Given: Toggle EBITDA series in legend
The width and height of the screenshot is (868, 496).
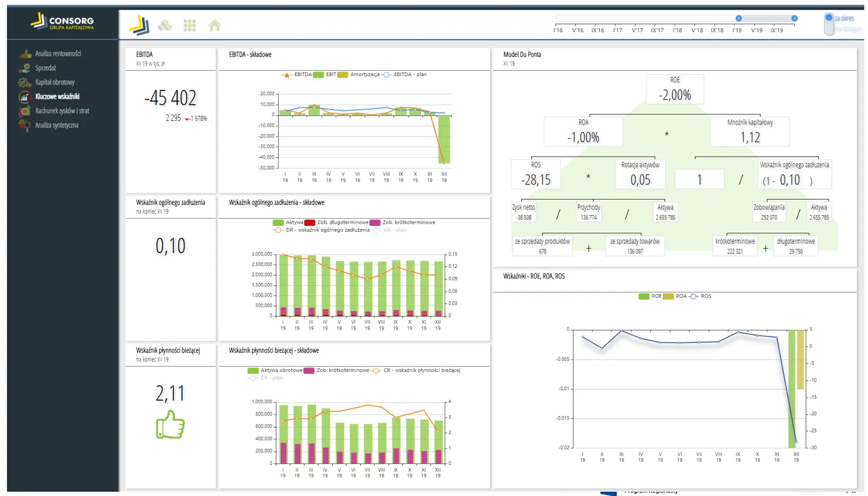Looking at the screenshot, I should coord(296,74).
